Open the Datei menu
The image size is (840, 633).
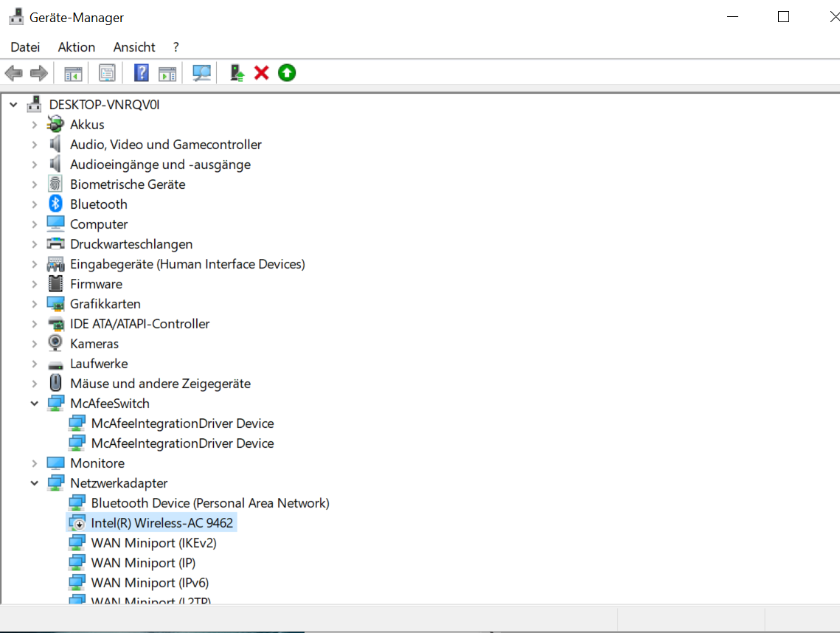point(25,47)
